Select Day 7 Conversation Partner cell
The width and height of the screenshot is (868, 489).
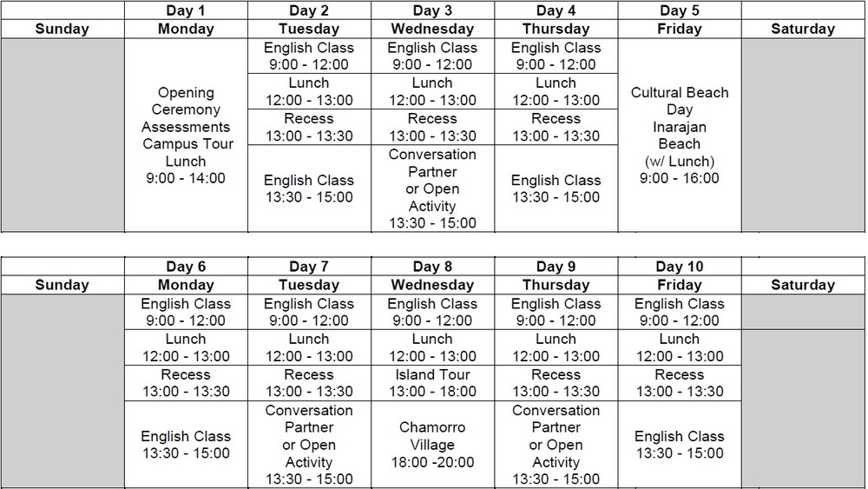coord(309,445)
